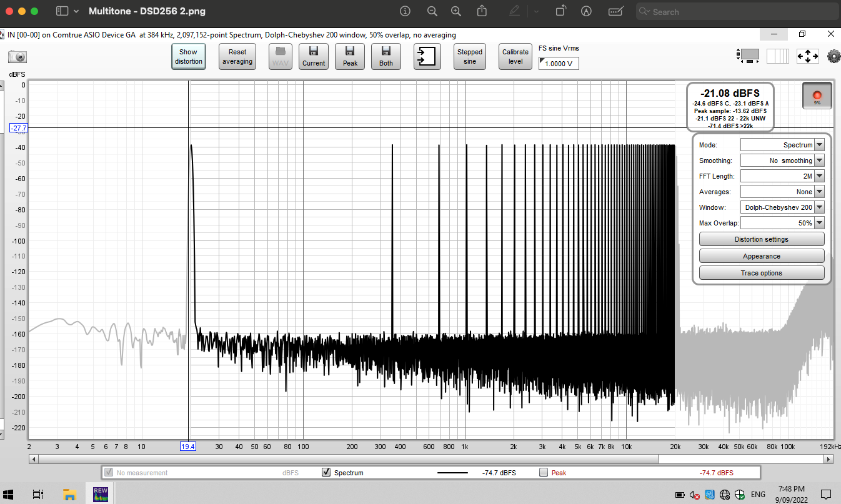This screenshot has height=504, width=841.
Task: Click Preview's zoom in magnifier
Action: [x=456, y=11]
